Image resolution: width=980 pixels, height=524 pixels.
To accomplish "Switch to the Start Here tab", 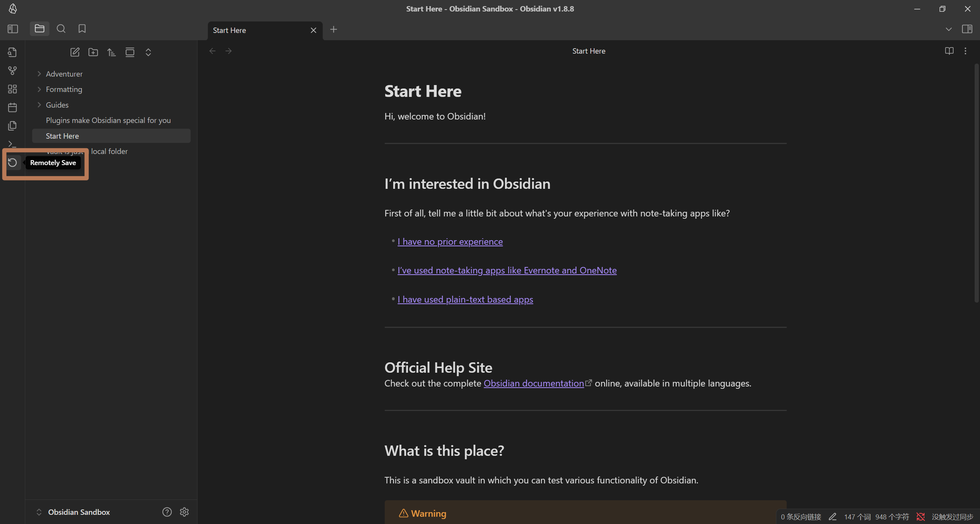I will [265, 30].
